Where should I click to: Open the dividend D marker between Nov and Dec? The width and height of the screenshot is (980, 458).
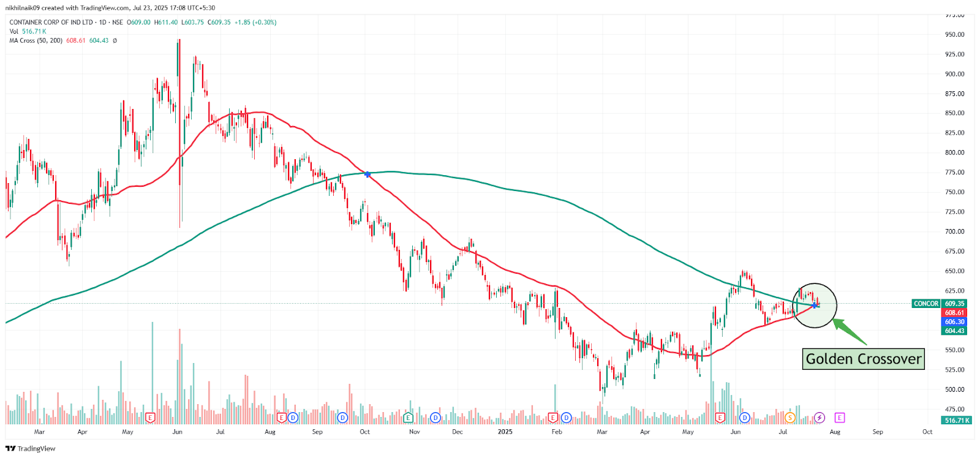(435, 418)
